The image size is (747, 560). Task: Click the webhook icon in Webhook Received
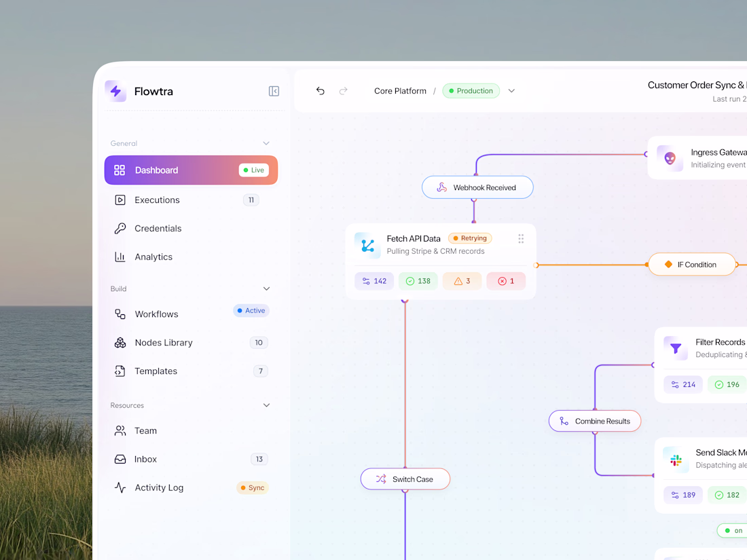click(441, 187)
